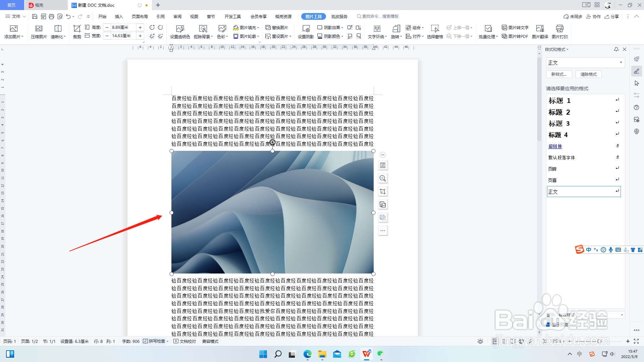
Task: Click the rotate right icon in ribbon
Action: coord(160,27)
